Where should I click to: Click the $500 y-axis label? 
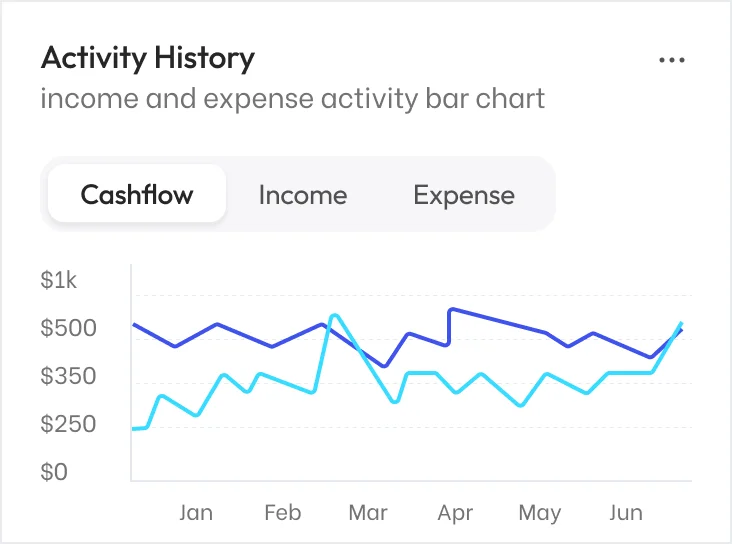pyautogui.click(x=68, y=328)
